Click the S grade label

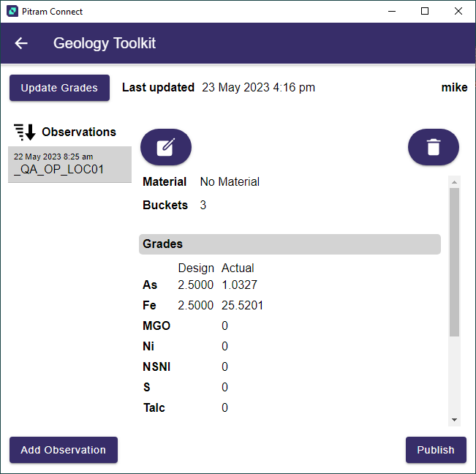[147, 387]
